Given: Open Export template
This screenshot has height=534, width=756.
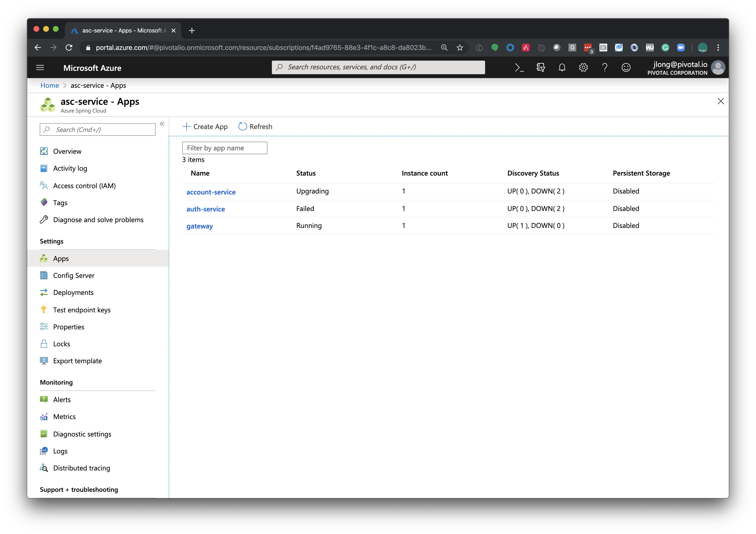Looking at the screenshot, I should point(77,361).
